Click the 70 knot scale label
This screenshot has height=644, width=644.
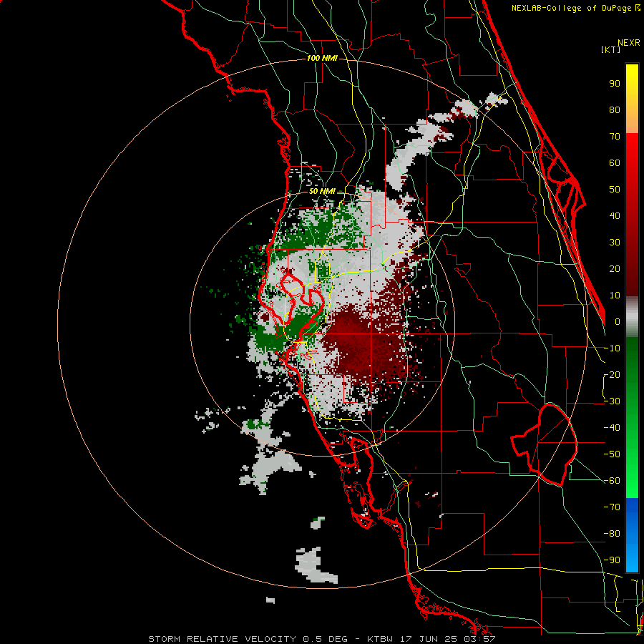tap(615, 137)
